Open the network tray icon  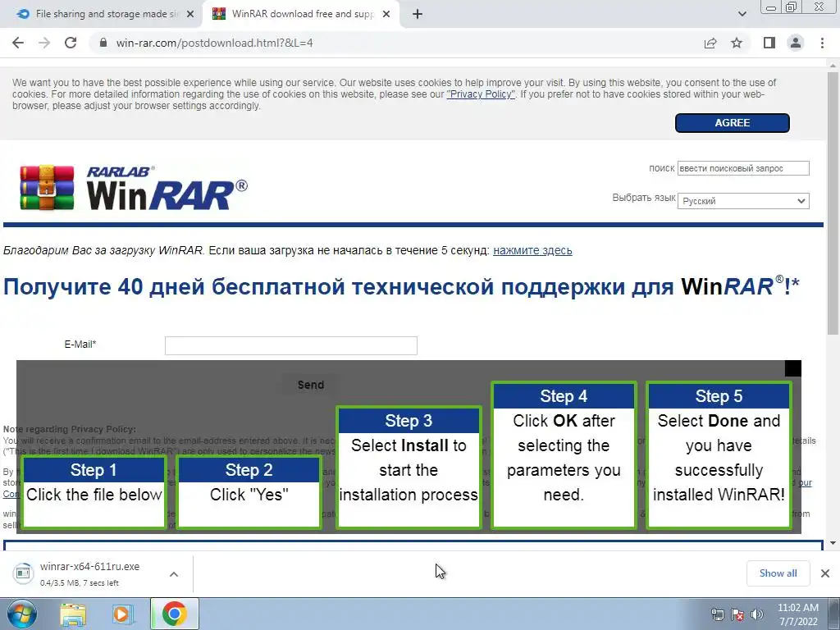[717, 614]
